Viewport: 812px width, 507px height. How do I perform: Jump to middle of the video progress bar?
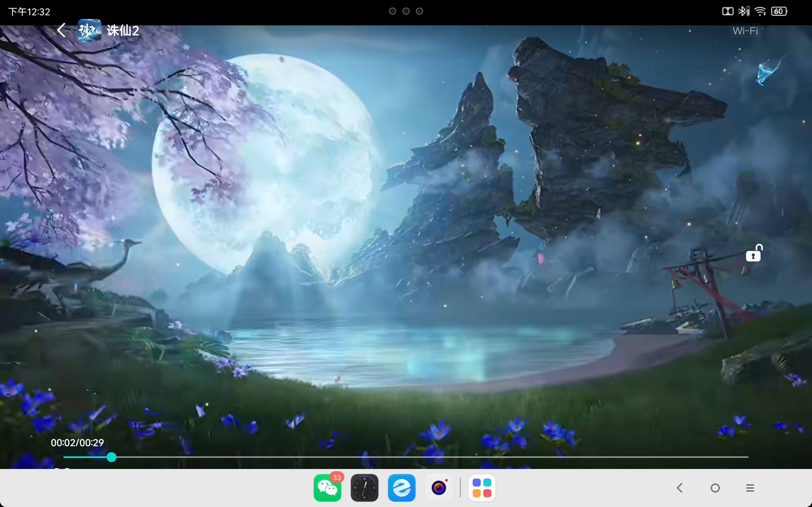point(406,457)
